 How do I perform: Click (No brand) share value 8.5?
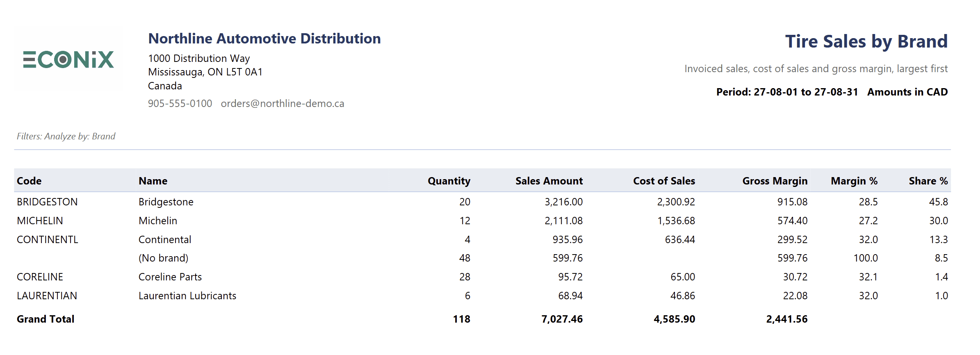[x=941, y=258]
